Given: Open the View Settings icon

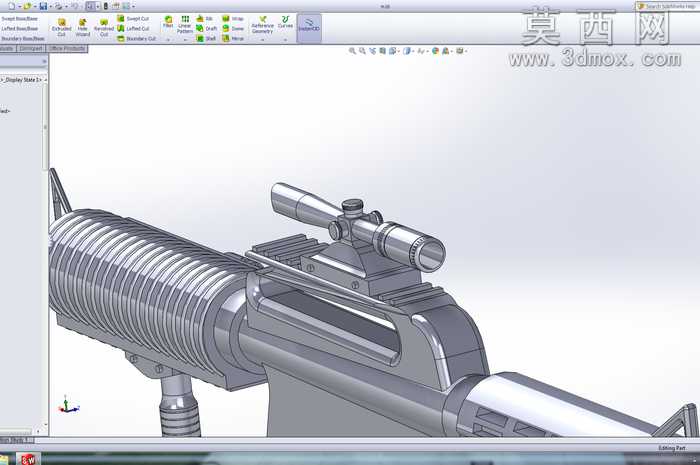Looking at the screenshot, I should click(459, 51).
